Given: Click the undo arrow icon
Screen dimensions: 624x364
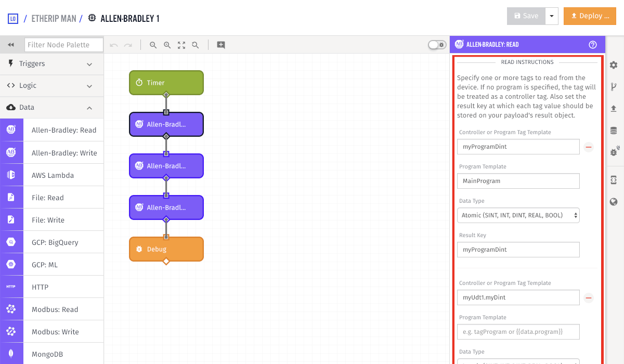Looking at the screenshot, I should click(x=113, y=45).
